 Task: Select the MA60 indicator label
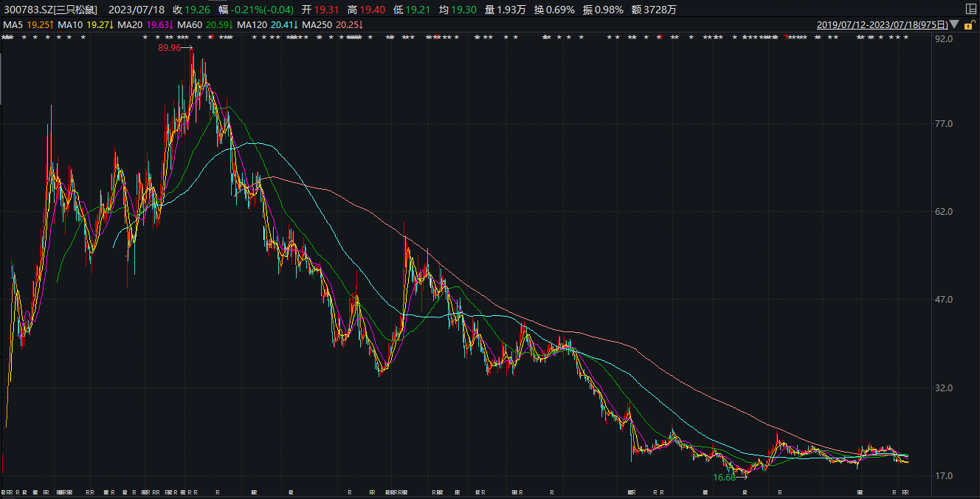coord(190,24)
